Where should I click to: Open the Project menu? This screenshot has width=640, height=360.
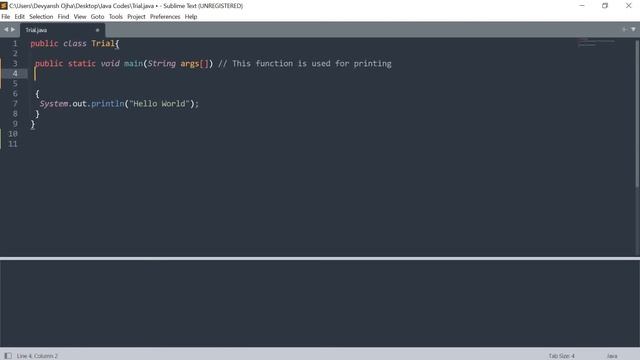point(136,17)
